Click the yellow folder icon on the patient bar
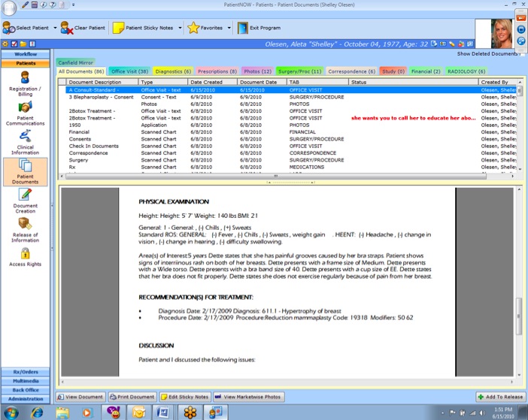Screen dimensions: 528x420 23,44
